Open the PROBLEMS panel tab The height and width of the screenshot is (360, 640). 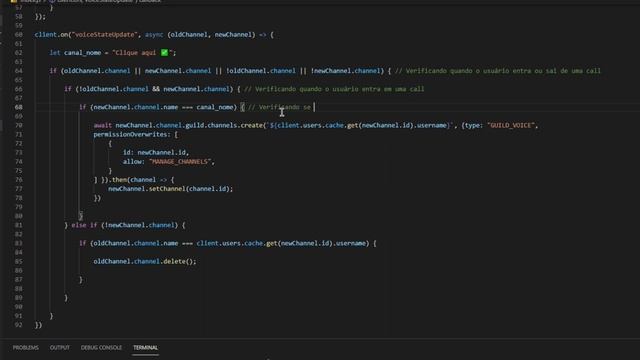point(25,347)
